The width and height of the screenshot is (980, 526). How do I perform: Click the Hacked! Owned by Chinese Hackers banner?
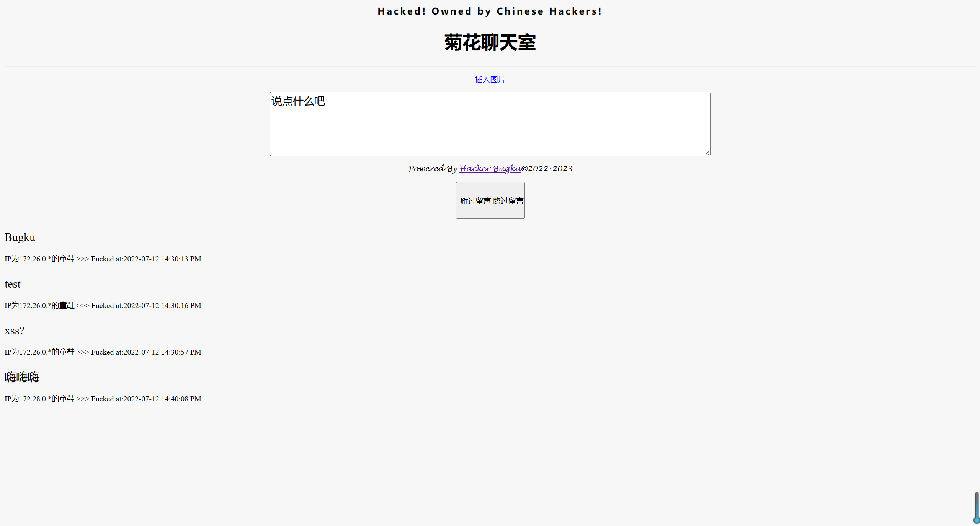(490, 11)
